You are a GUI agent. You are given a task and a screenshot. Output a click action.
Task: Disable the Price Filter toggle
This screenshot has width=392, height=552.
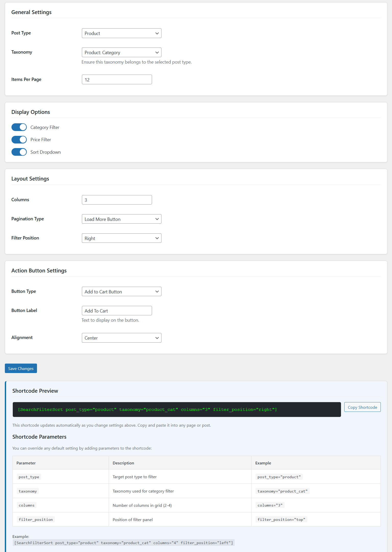click(19, 140)
